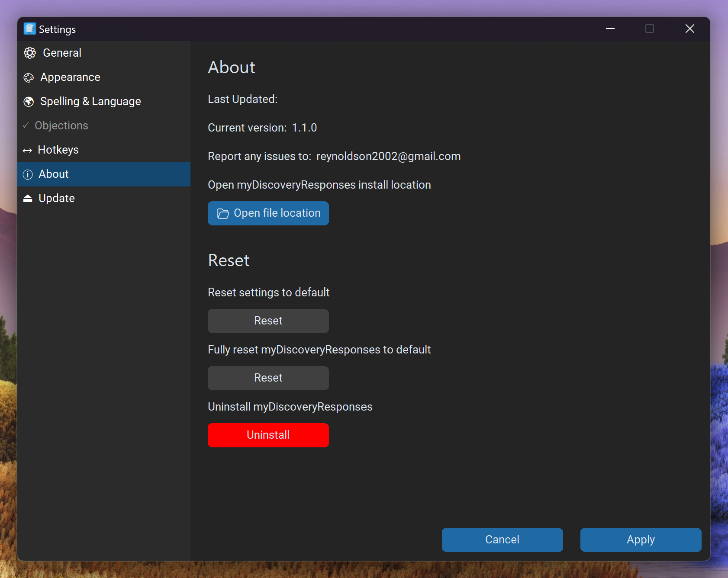
Task: Click the folder icon in Open file location
Action: tap(223, 214)
